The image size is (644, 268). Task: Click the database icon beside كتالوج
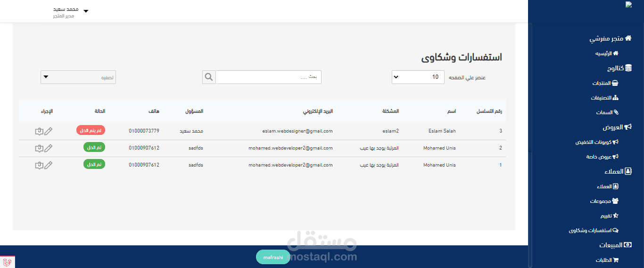click(x=628, y=68)
